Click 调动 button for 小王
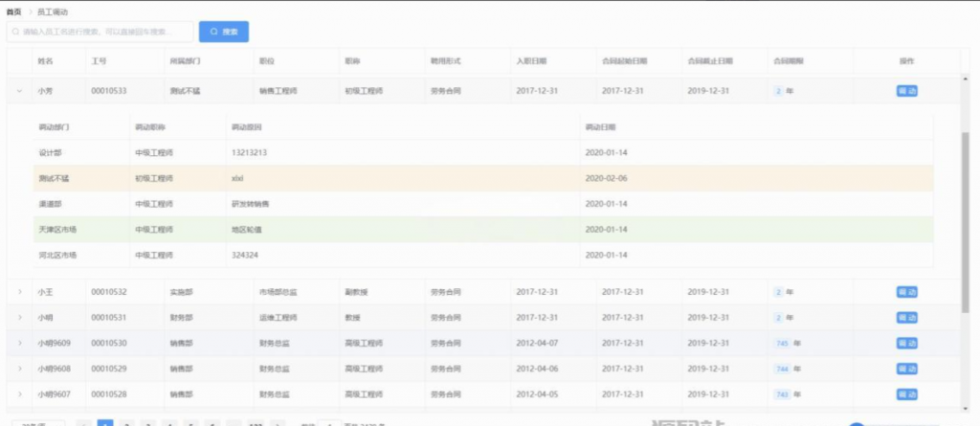This screenshot has height=426, width=980. click(x=907, y=292)
